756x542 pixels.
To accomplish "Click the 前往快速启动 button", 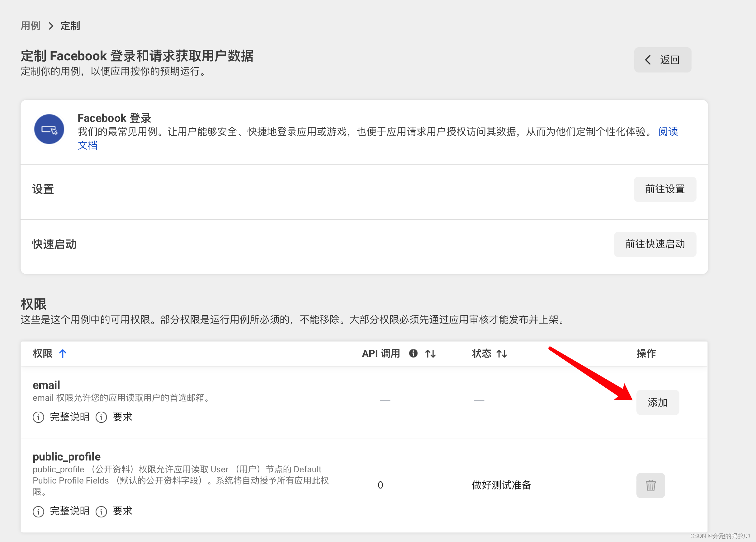I will coord(655,244).
